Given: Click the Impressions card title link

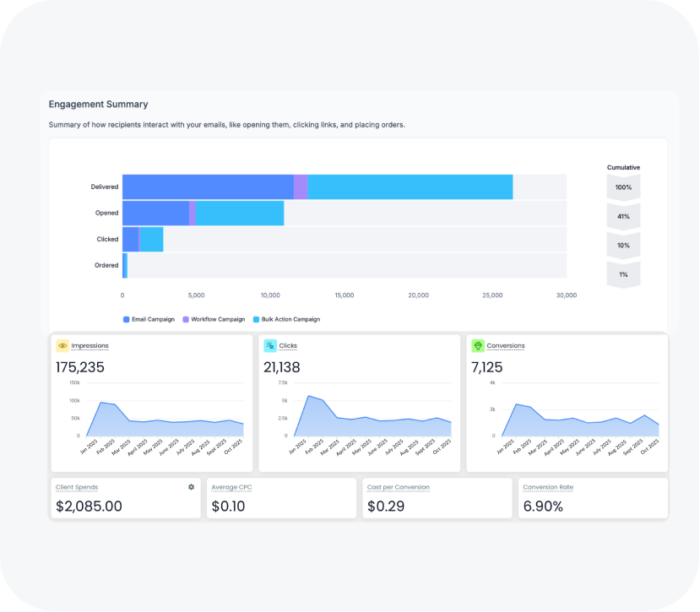Looking at the screenshot, I should point(90,345).
